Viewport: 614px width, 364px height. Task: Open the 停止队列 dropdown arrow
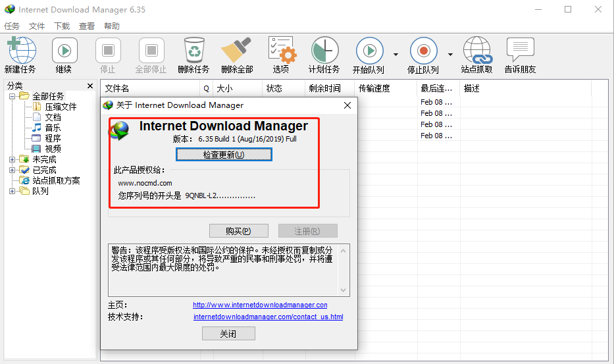(450, 55)
